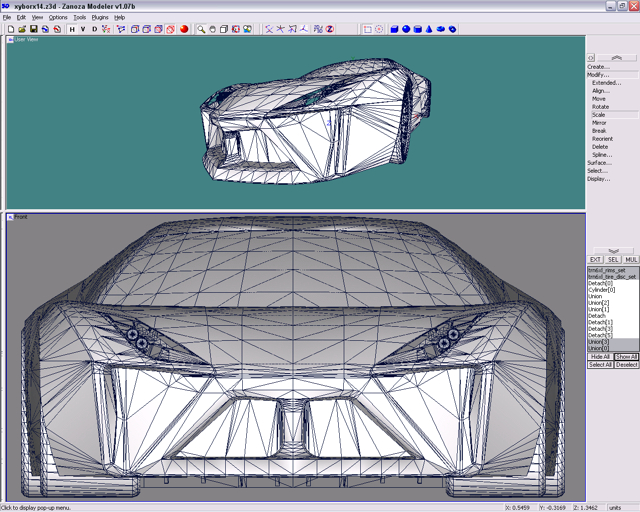Image resolution: width=640 pixels, height=512 pixels.
Task: Click the New file icon
Action: [x=10, y=29]
